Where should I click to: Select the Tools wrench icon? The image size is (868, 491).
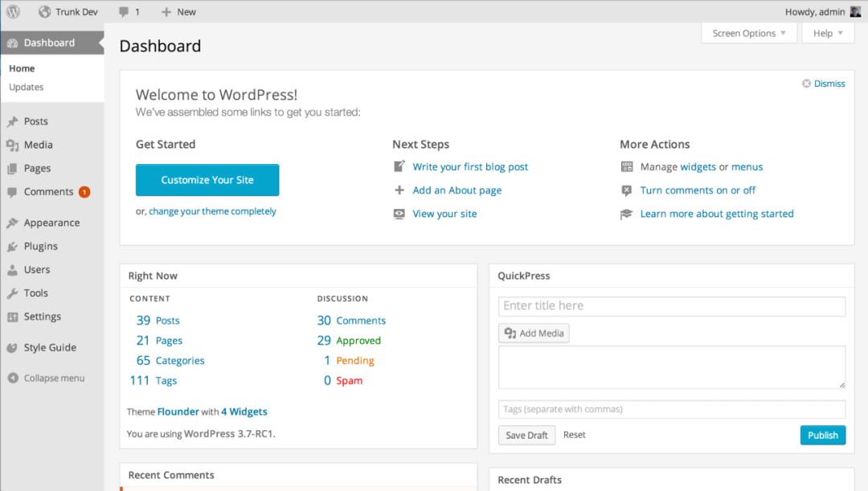(12, 293)
